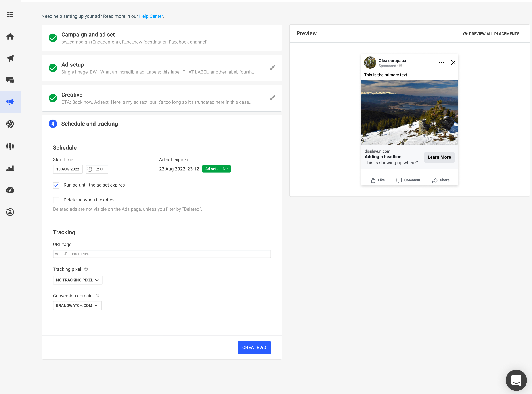Click CREATE AD button
532x394 pixels.
(x=254, y=348)
